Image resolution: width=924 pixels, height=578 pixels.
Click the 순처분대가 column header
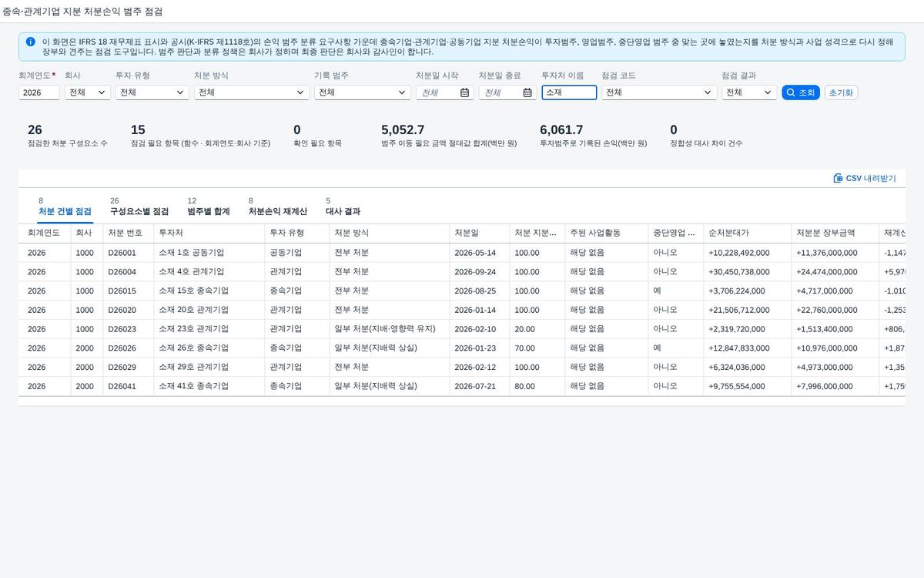click(x=748, y=233)
